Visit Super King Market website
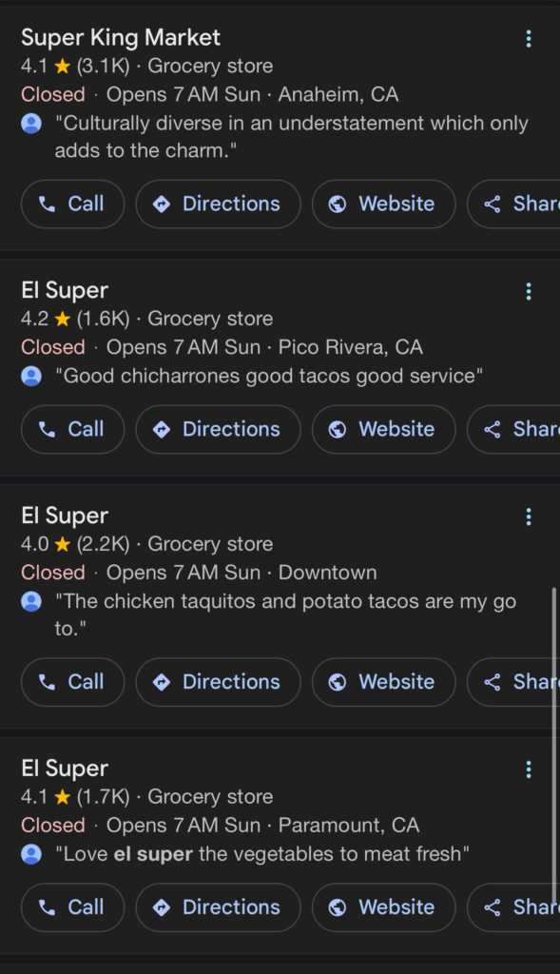 click(x=384, y=204)
